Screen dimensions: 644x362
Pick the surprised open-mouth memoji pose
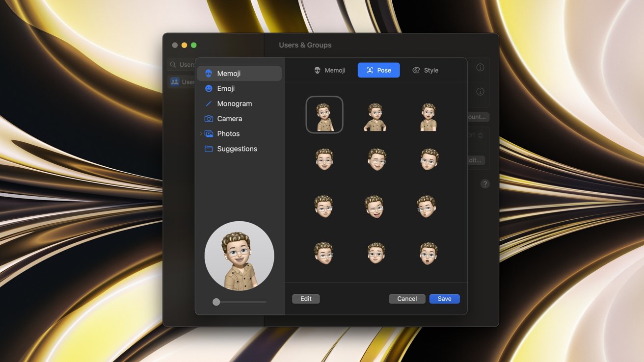pos(428,253)
